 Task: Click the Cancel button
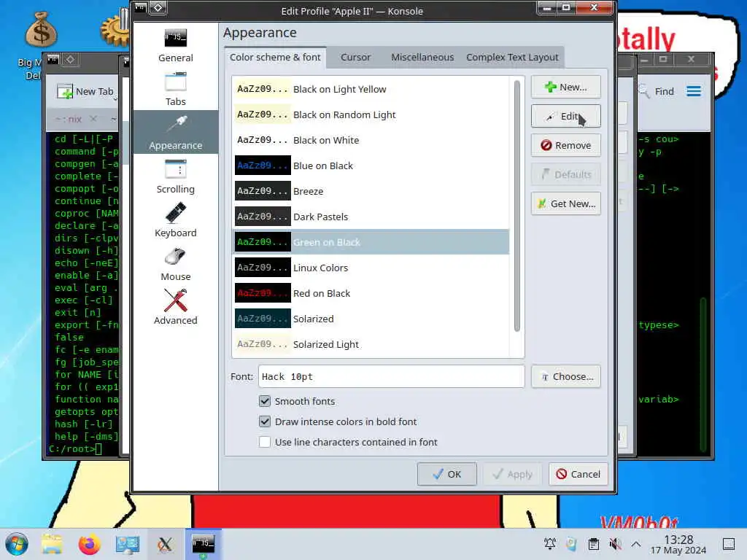coord(578,474)
